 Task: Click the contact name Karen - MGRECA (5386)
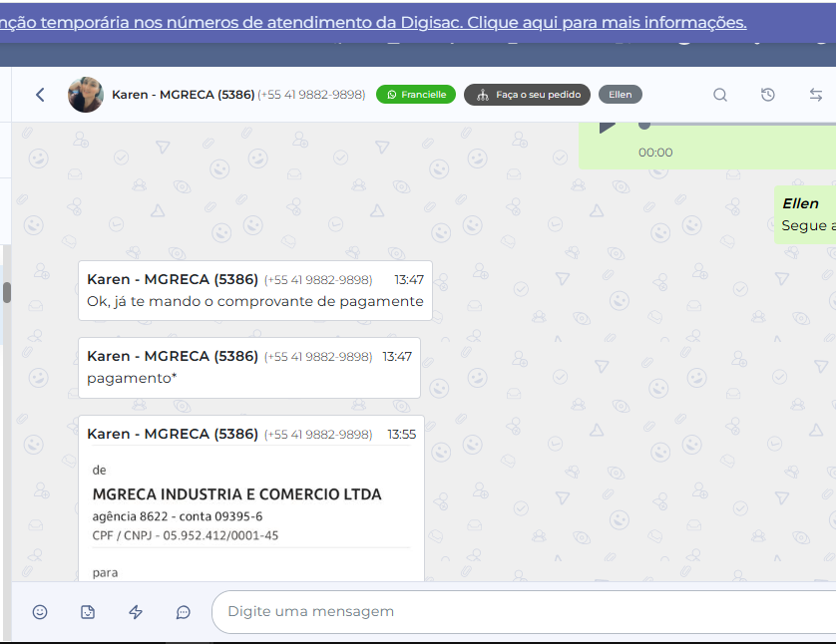(x=183, y=95)
